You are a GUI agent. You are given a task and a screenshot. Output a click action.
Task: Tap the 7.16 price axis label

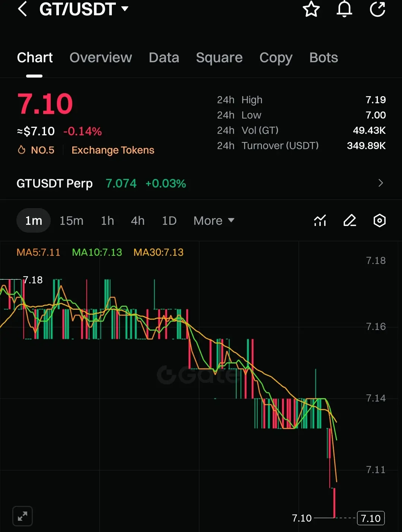376,327
